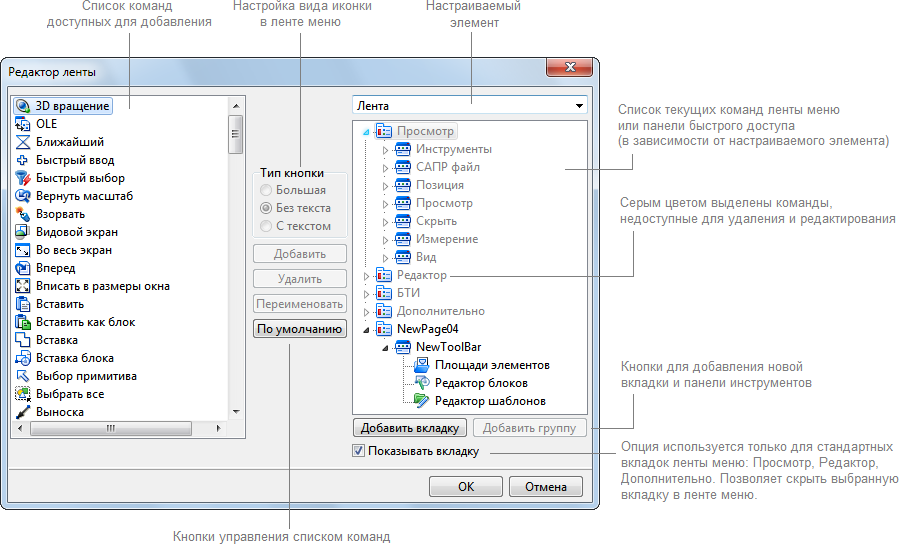Toggle the Показывать вкладку checkbox
This screenshot has height=544, width=899.
(x=358, y=451)
